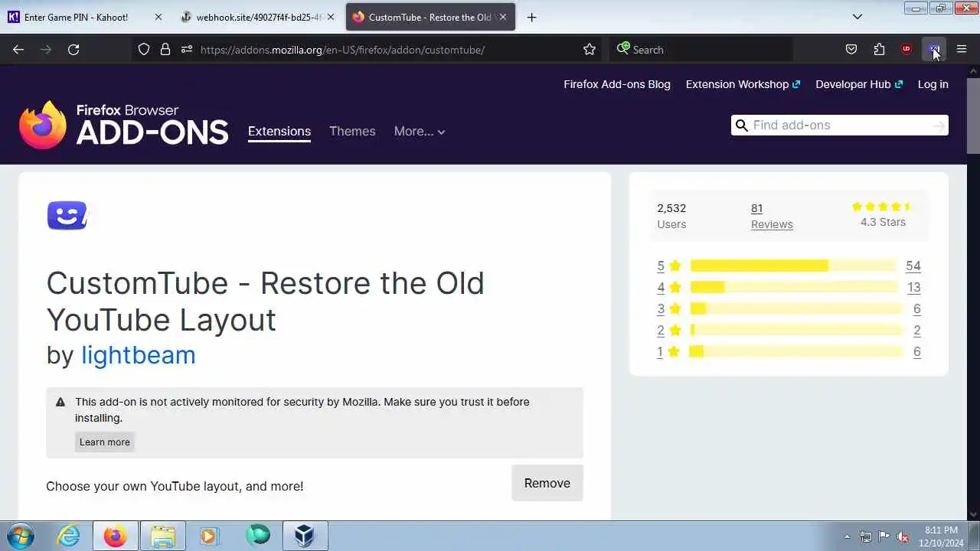Open tracking protection shield icon
The width and height of the screenshot is (980, 551).
[x=144, y=50]
